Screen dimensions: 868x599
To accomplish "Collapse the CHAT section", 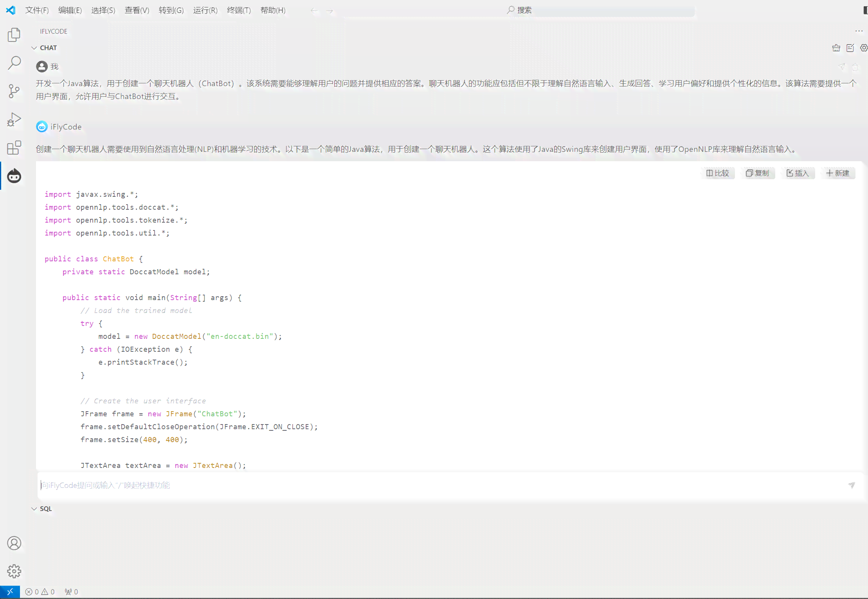I will coord(34,48).
